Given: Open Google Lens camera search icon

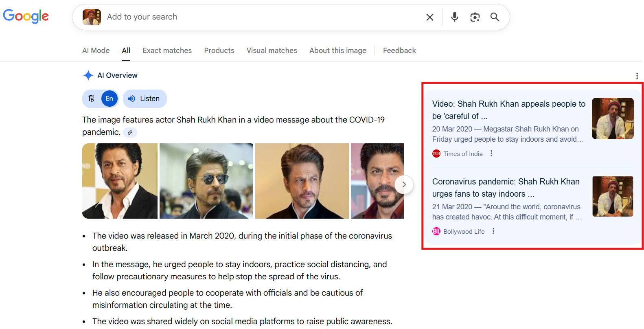Looking at the screenshot, I should pyautogui.click(x=475, y=17).
